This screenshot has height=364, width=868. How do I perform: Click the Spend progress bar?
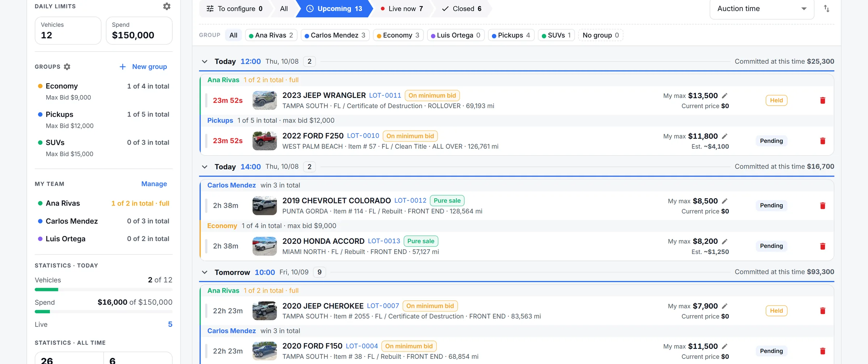coord(103,312)
